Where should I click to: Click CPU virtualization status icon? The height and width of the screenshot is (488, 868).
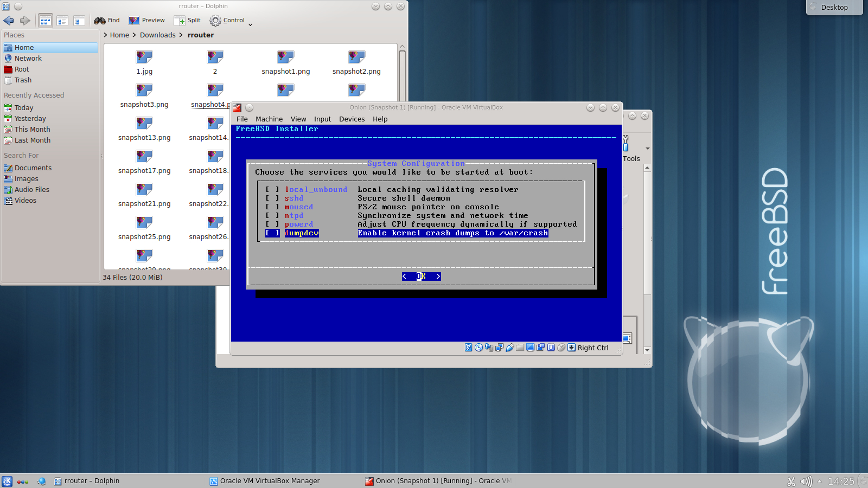click(551, 348)
